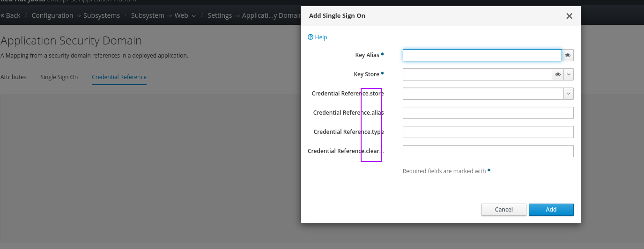Cancel the Add Single Sign On dialog

tap(503, 210)
